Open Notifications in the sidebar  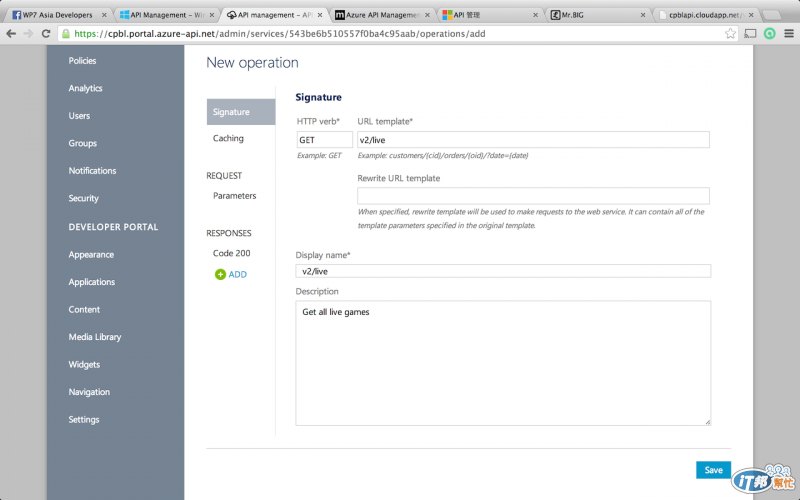point(92,171)
